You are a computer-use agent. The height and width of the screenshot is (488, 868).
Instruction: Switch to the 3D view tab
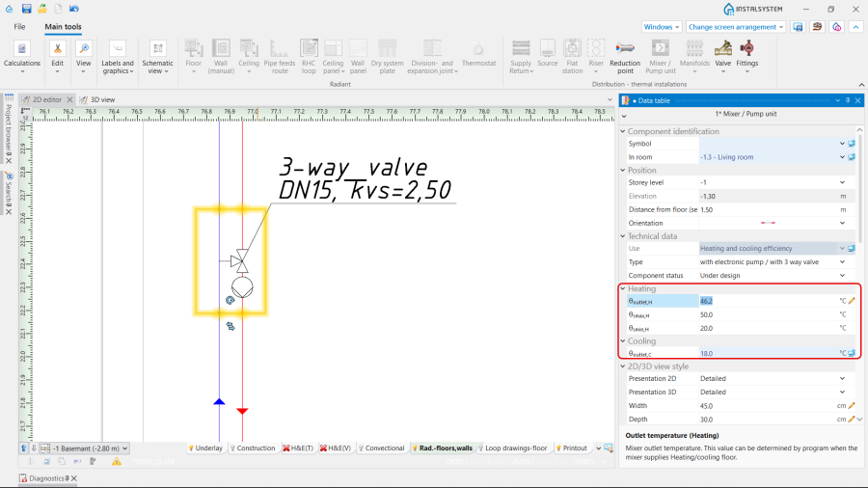coord(97,99)
